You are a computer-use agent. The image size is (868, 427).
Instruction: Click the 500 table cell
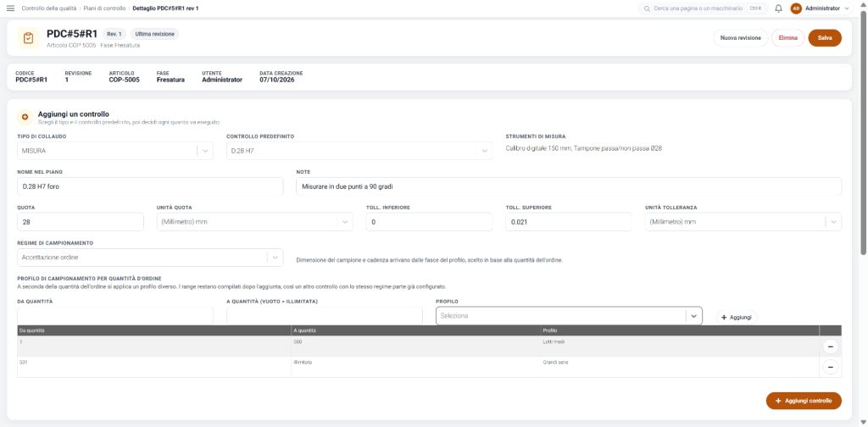[x=416, y=347]
